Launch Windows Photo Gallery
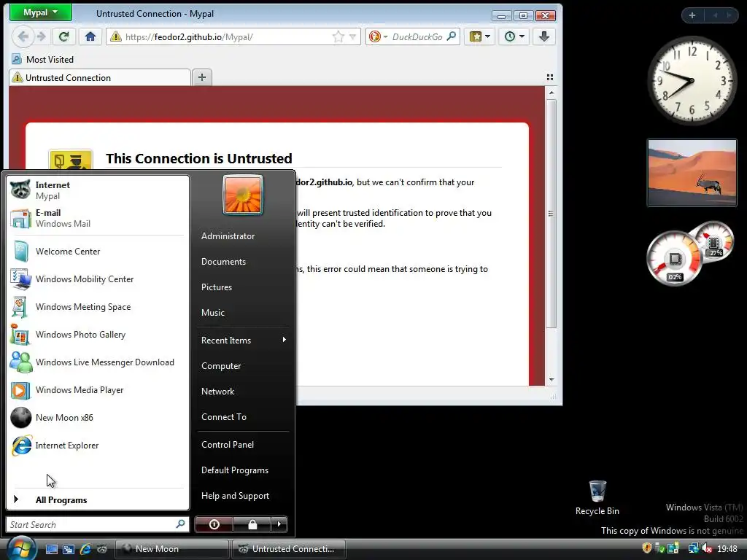This screenshot has width=747, height=560. tap(97, 334)
